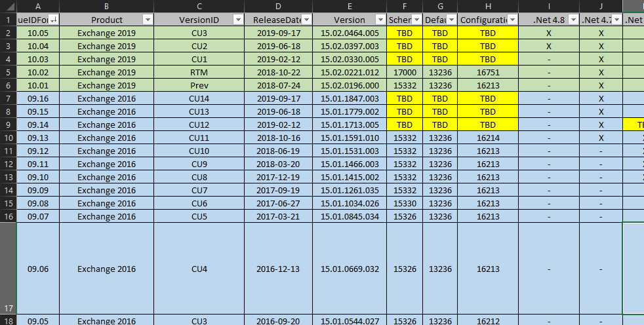Image resolution: width=644 pixels, height=325 pixels.
Task: Expand the ReleaseDate filter dropdown
Action: 306,20
